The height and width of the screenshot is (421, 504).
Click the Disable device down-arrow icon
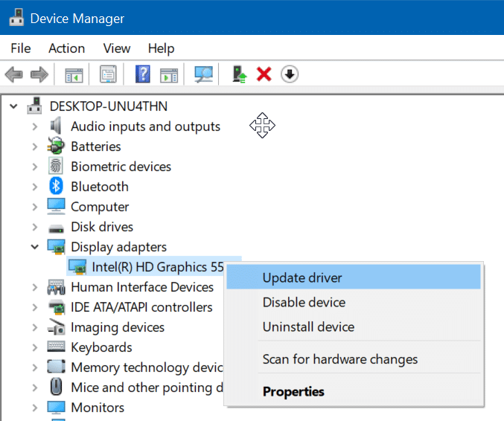[x=290, y=74]
